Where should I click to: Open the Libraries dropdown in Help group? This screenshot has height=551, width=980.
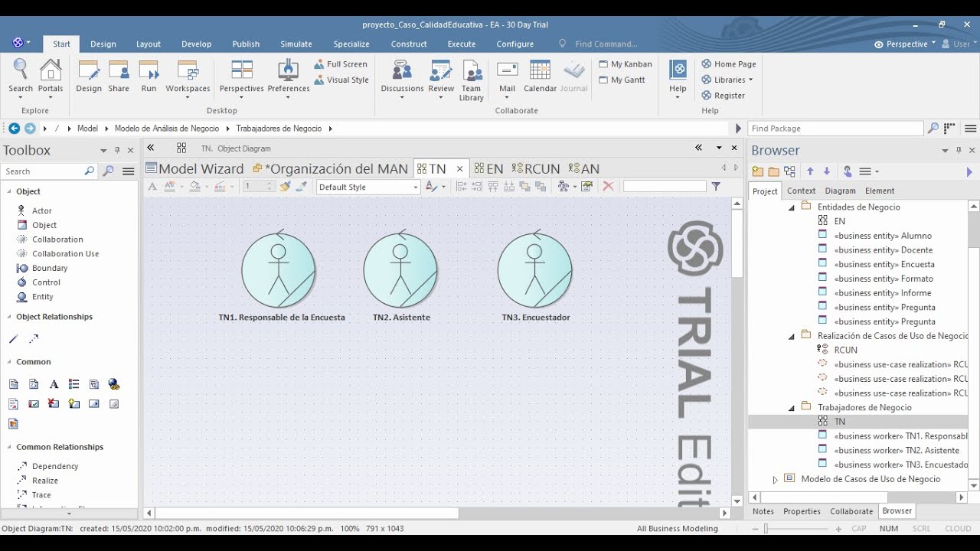727,80
